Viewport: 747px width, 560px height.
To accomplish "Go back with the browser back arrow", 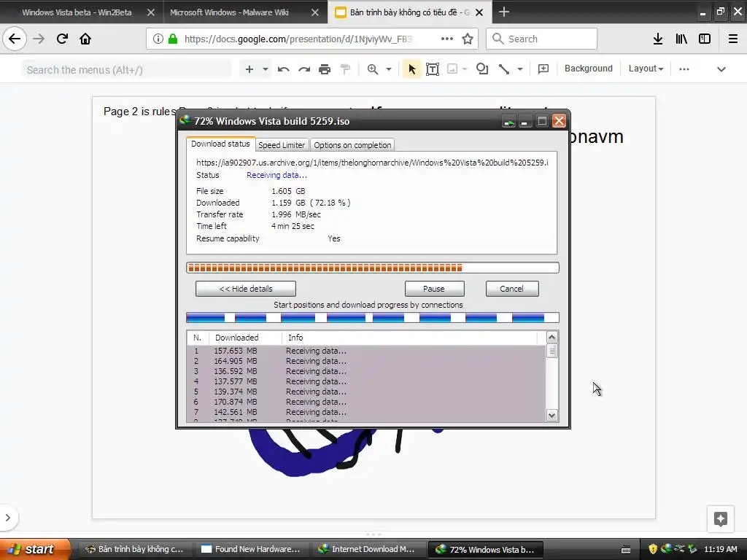I will click(15, 39).
